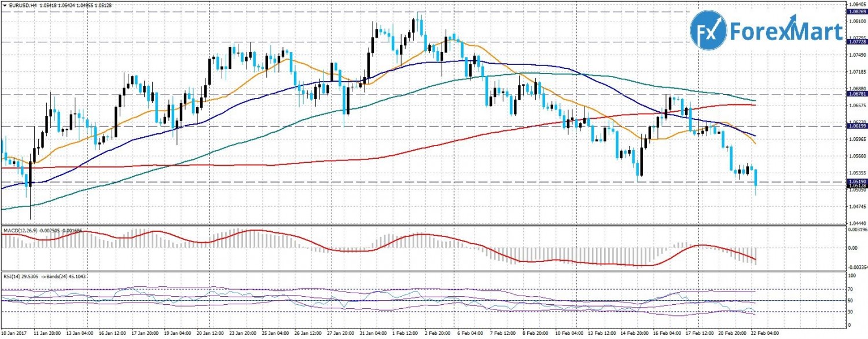
Task: Click the 0.00 level on MACD scale
Action: (x=853, y=248)
